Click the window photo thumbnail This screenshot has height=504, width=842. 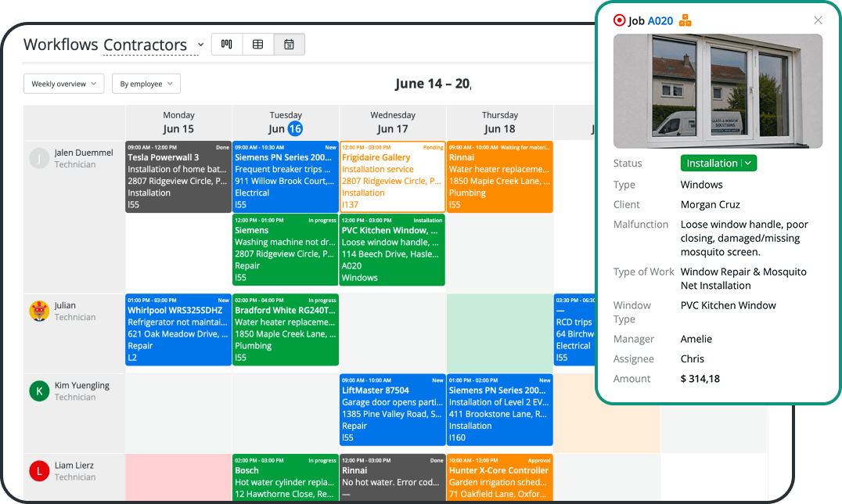pos(718,92)
